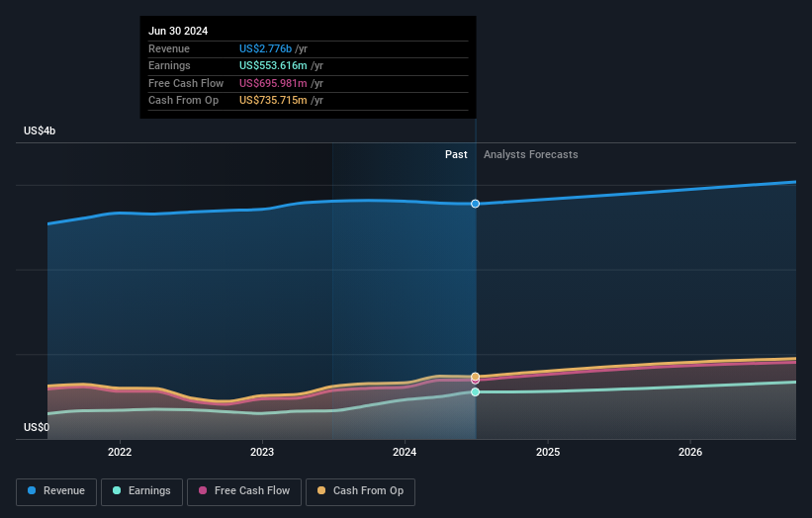Click the Earnings value US$553.616m in tooltip

coord(273,65)
